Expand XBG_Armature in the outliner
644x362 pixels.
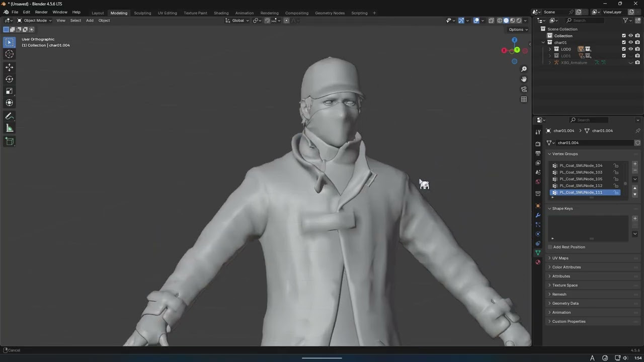549,62
